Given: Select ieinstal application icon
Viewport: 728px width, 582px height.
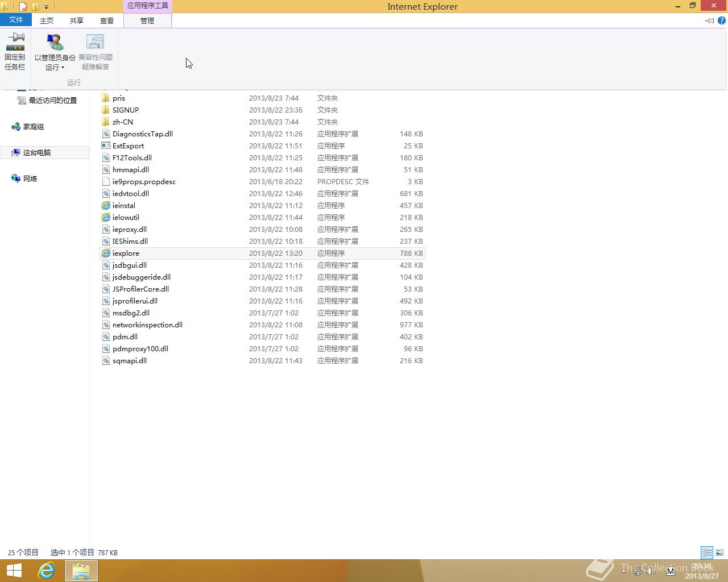Looking at the screenshot, I should tap(106, 206).
